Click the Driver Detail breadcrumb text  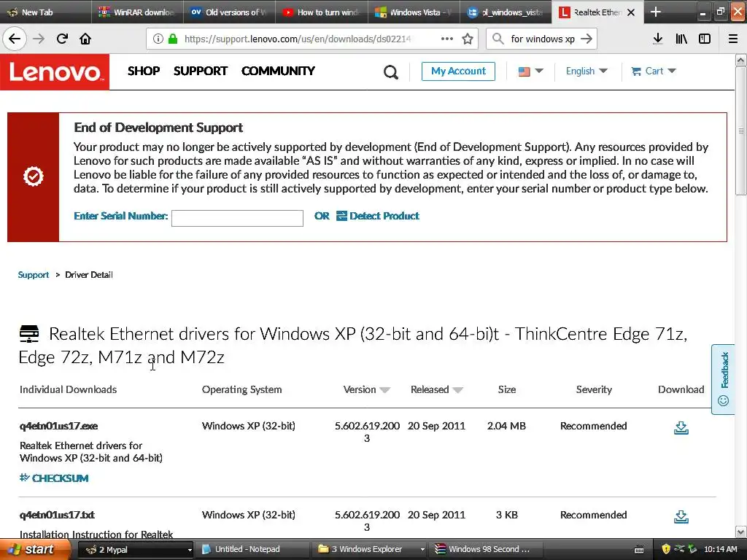point(88,275)
